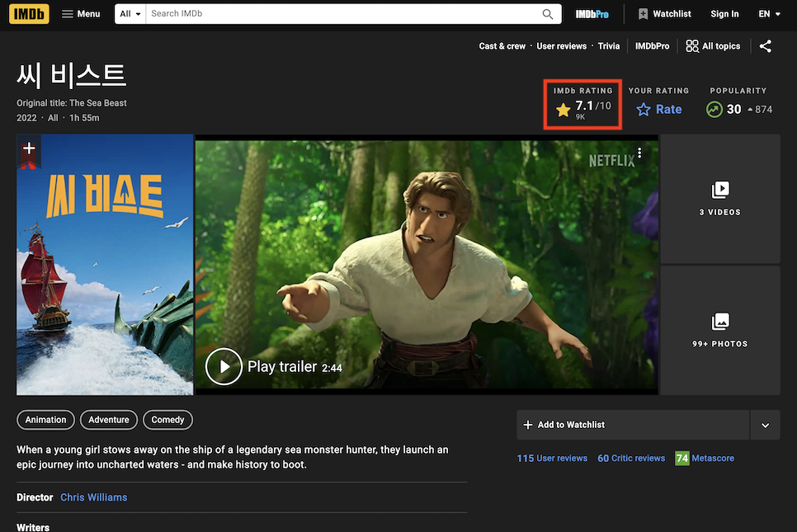Screen dimensions: 797x532
Task: Click the 2022 release year link
Action: (x=26, y=118)
